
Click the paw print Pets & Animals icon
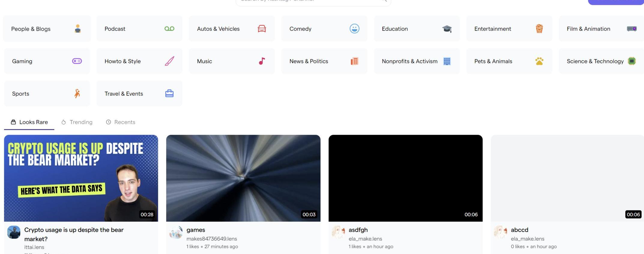click(539, 61)
